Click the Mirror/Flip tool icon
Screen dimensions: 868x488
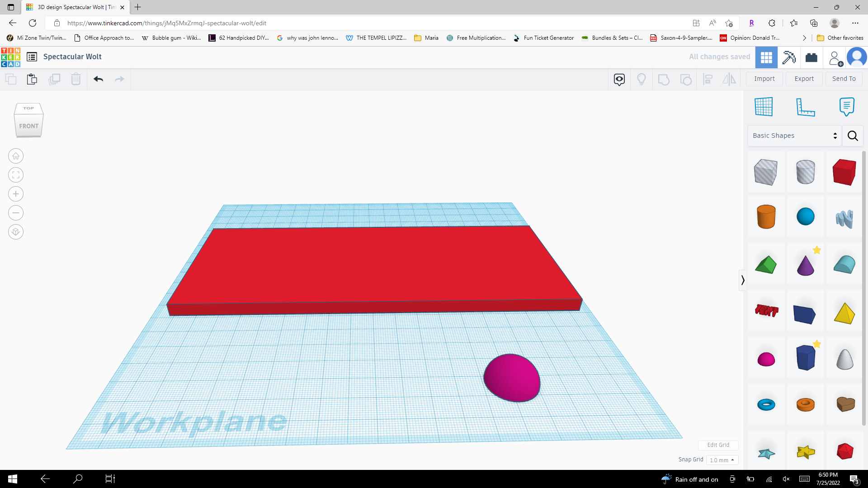[x=729, y=79]
